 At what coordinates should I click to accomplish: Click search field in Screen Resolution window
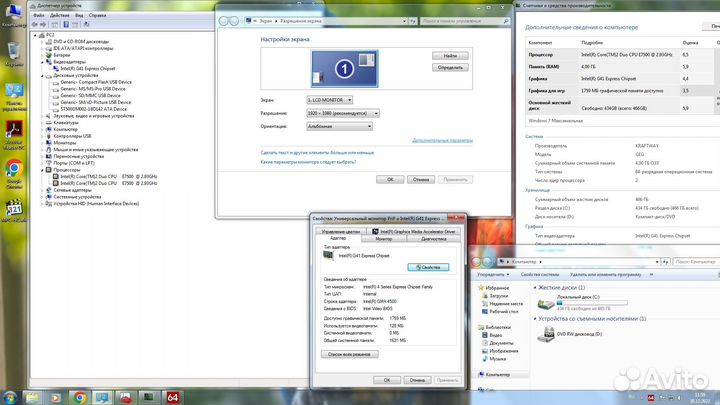[465, 21]
